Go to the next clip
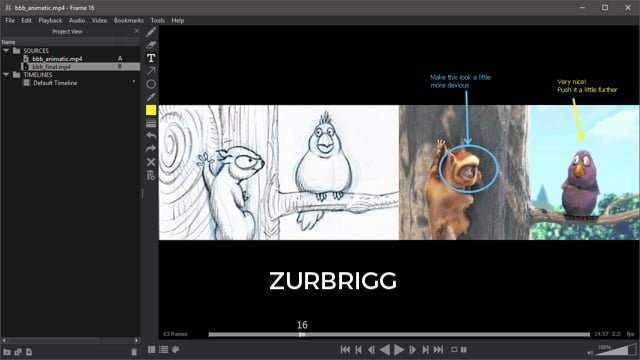 [425, 350]
